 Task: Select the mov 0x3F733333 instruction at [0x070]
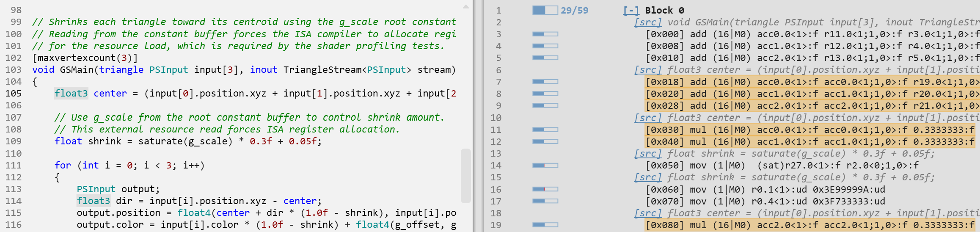click(x=765, y=201)
